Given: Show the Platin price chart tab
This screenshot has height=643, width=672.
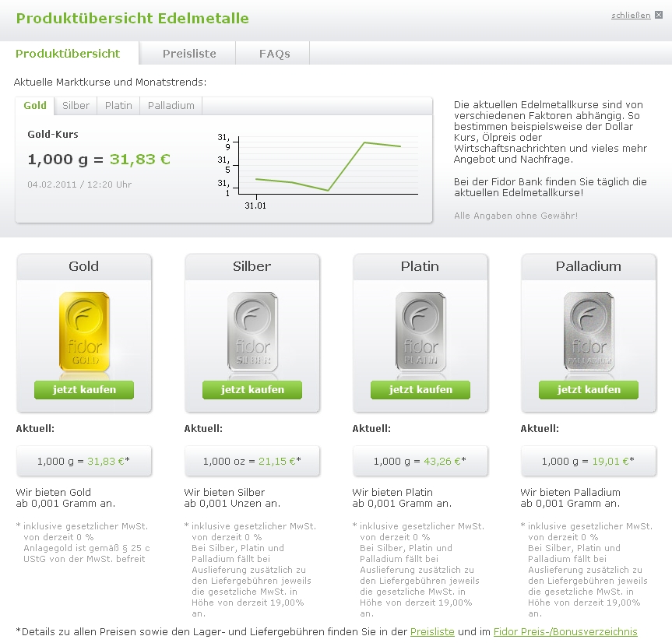Looking at the screenshot, I should 118,105.
